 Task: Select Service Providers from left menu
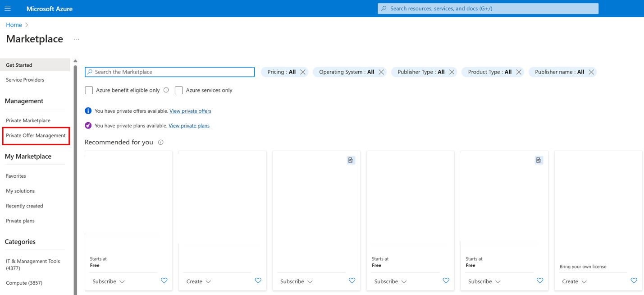pyautogui.click(x=25, y=80)
